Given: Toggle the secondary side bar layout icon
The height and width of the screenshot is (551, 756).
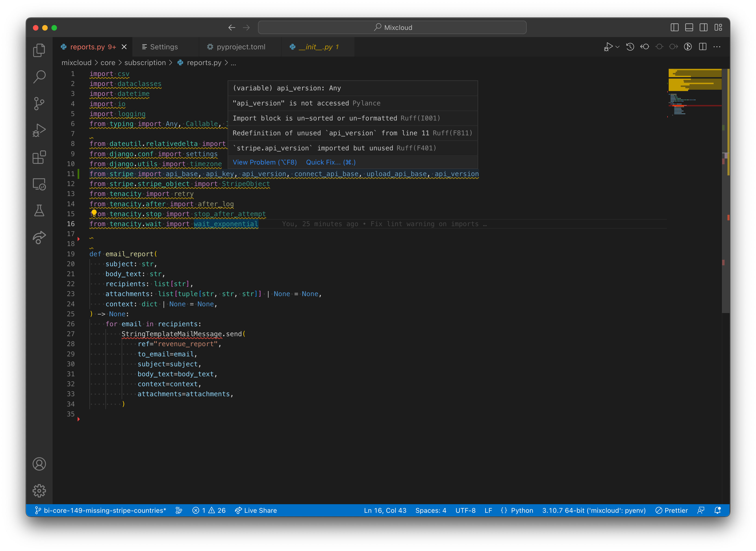Looking at the screenshot, I should 704,28.
